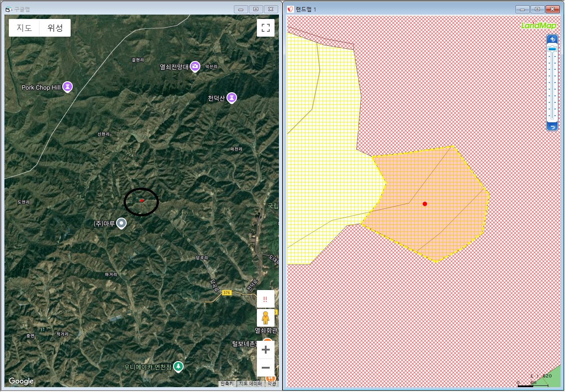
Task: Open the 지도 데이터 link
Action: 250,384
